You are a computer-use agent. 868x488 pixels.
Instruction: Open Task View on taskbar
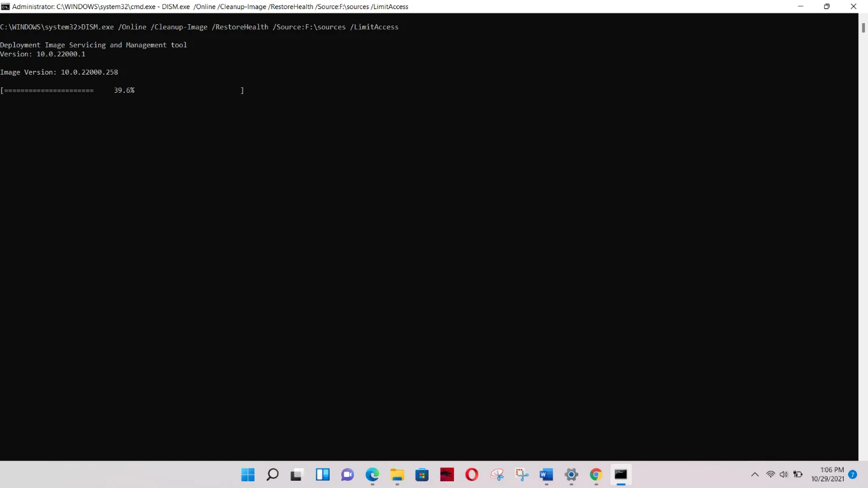(x=296, y=475)
